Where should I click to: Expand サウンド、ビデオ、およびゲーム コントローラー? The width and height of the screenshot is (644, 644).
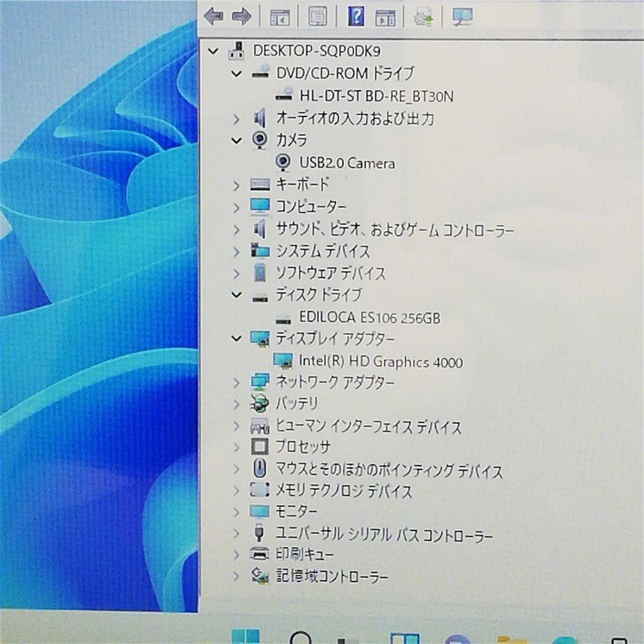point(236,230)
